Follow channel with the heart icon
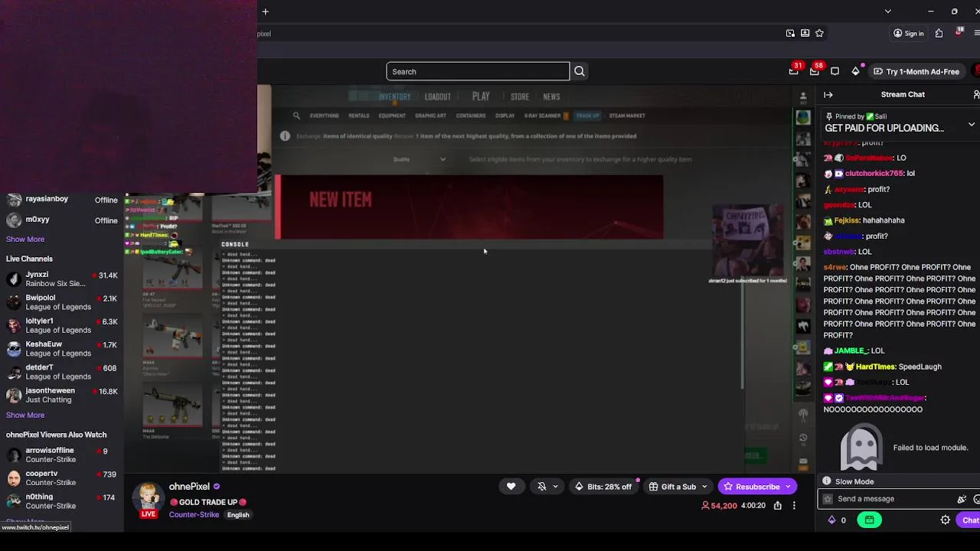The image size is (980, 551). pos(511,487)
